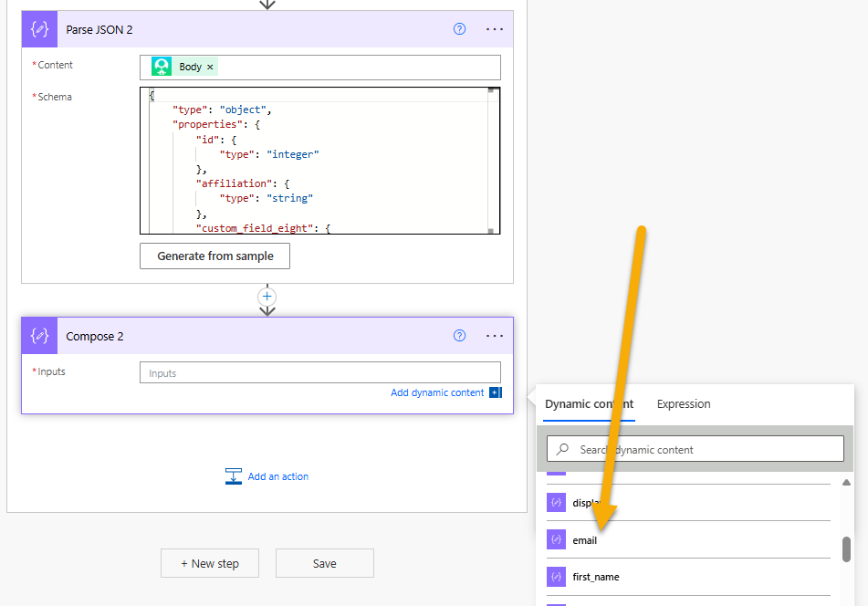Image resolution: width=868 pixels, height=606 pixels.
Task: Select the email dynamic content item
Action: click(688, 539)
